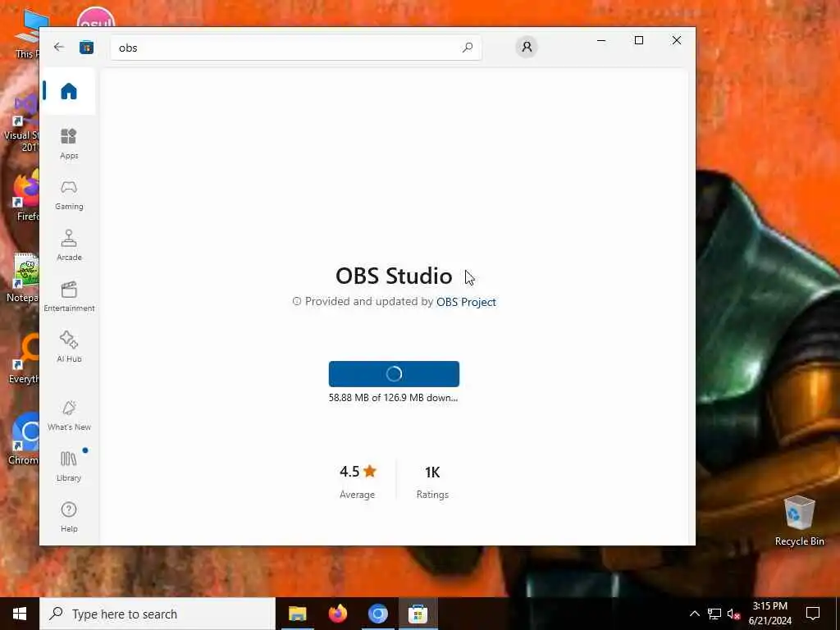Open What's New in sidebar

69,416
